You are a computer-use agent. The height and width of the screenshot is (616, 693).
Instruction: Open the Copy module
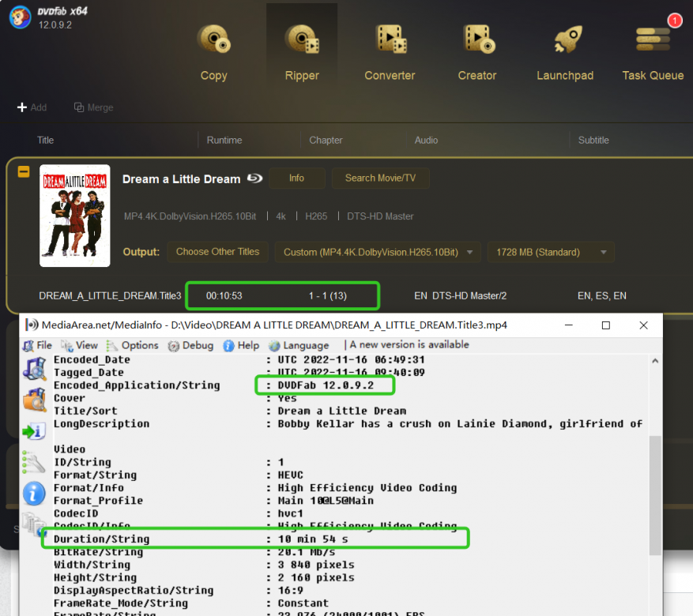tap(213, 51)
